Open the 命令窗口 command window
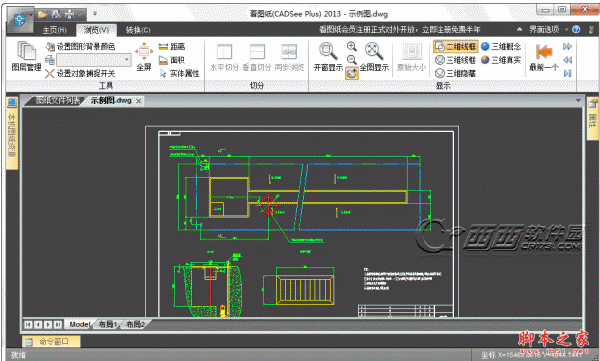 51,341
